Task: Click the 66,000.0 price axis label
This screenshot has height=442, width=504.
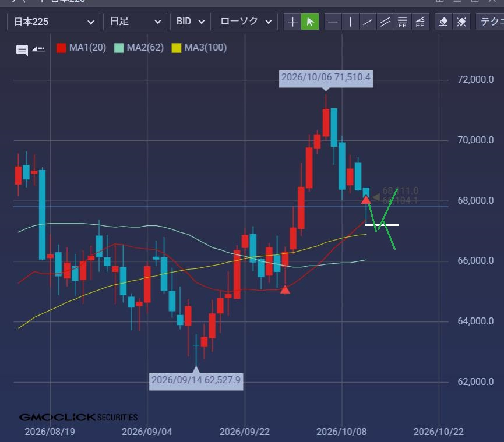Action: [475, 260]
